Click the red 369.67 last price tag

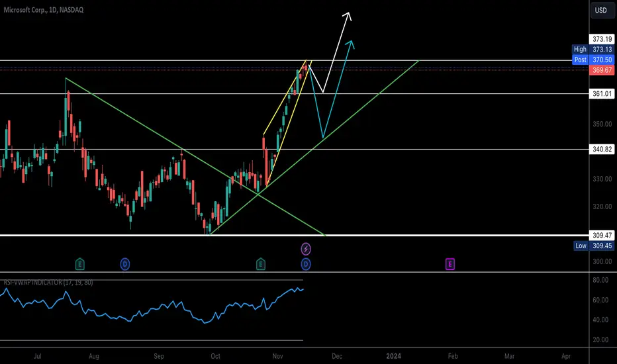tap(602, 70)
